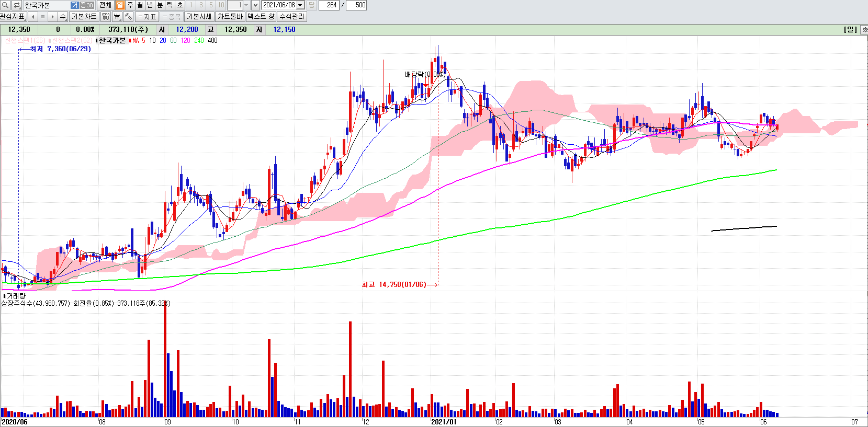Screen dimensions: 868x427
Task: Click the [일] period indicator label
Action: [x=850, y=29]
